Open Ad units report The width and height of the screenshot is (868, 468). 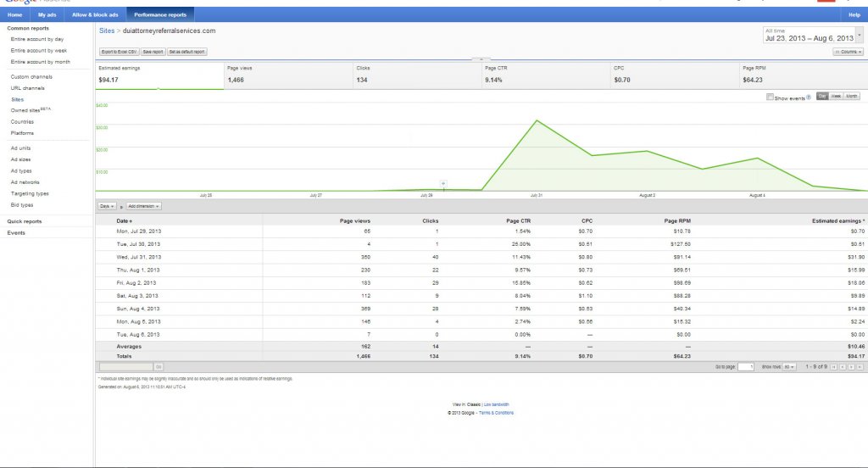21,148
